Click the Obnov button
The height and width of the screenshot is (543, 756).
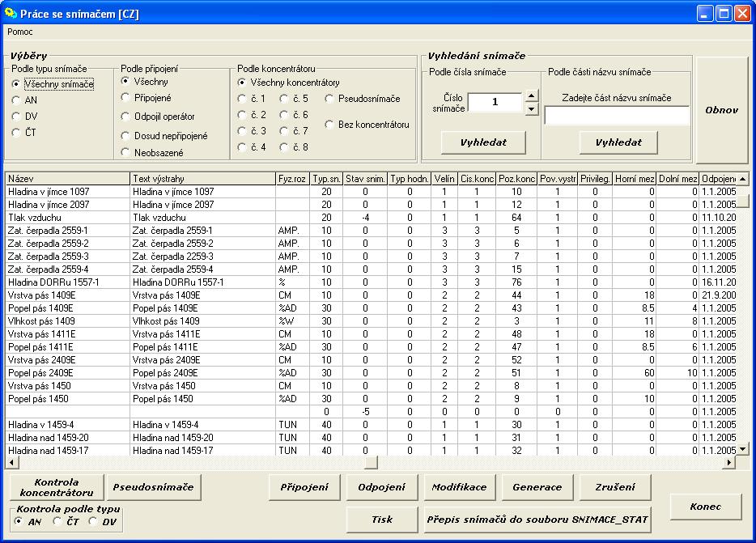(x=721, y=110)
